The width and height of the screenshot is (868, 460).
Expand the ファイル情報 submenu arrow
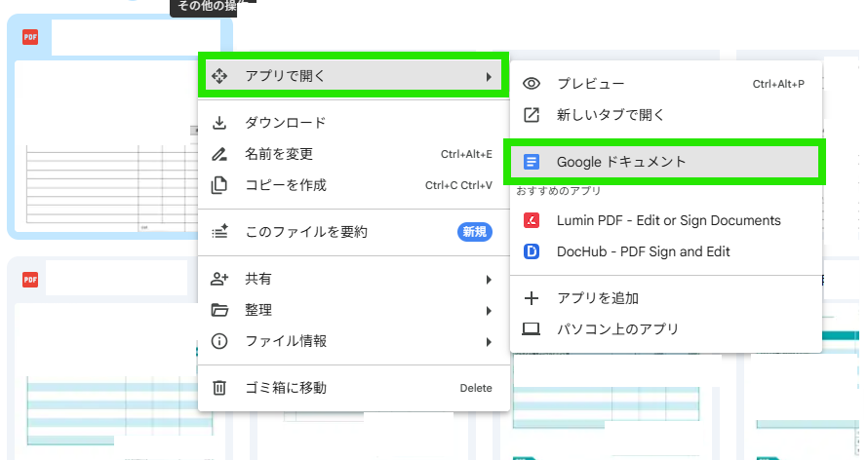489,342
